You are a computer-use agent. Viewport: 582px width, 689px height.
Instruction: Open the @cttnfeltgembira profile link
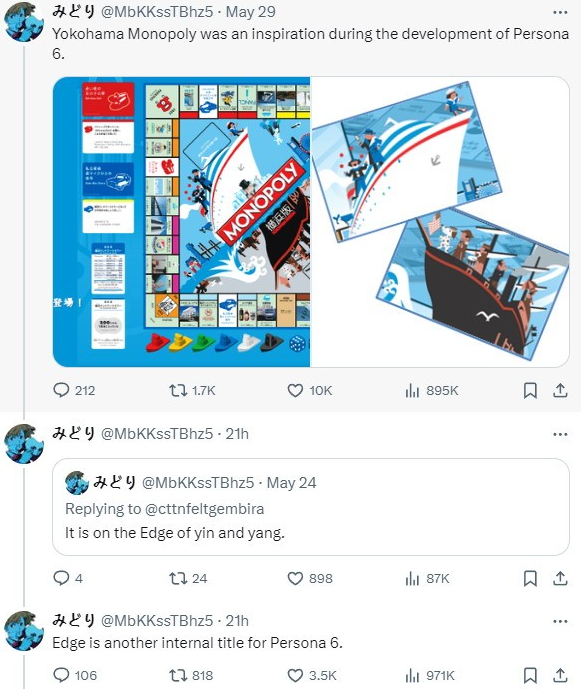tap(204, 509)
